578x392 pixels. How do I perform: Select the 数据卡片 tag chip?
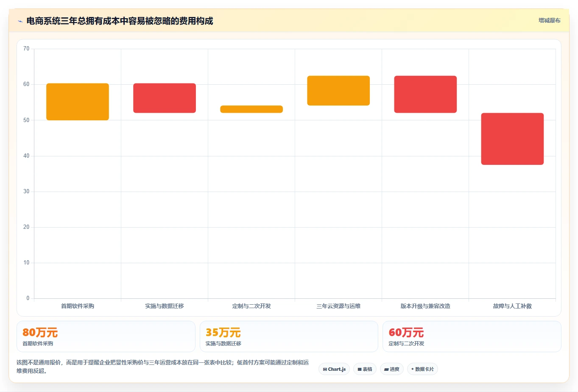422,369
